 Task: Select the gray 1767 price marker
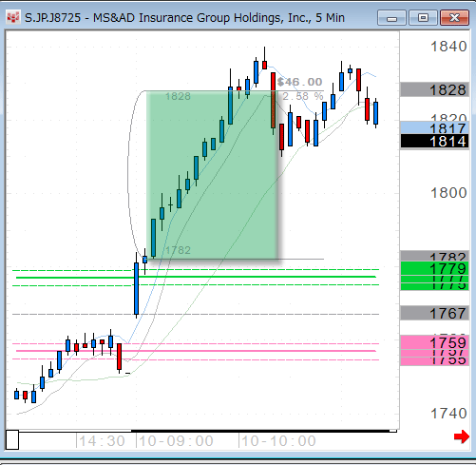[434, 313]
